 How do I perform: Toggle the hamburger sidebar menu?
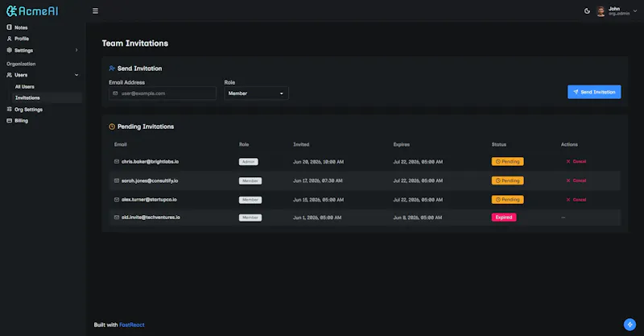click(95, 11)
